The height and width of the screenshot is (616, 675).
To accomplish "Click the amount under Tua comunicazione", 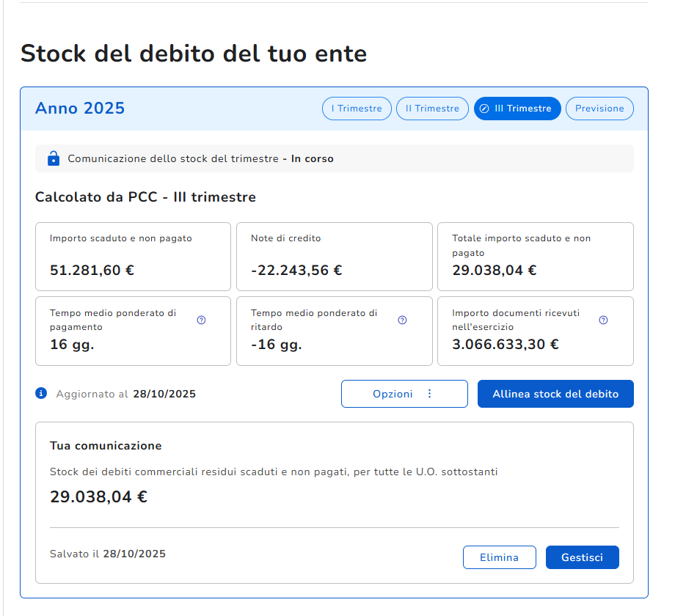I will tap(98, 496).
